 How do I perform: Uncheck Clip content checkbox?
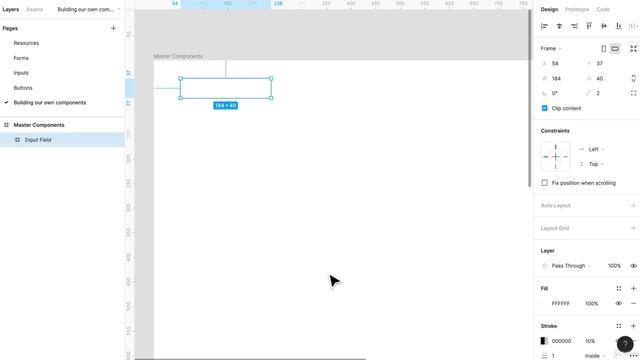[544, 108]
